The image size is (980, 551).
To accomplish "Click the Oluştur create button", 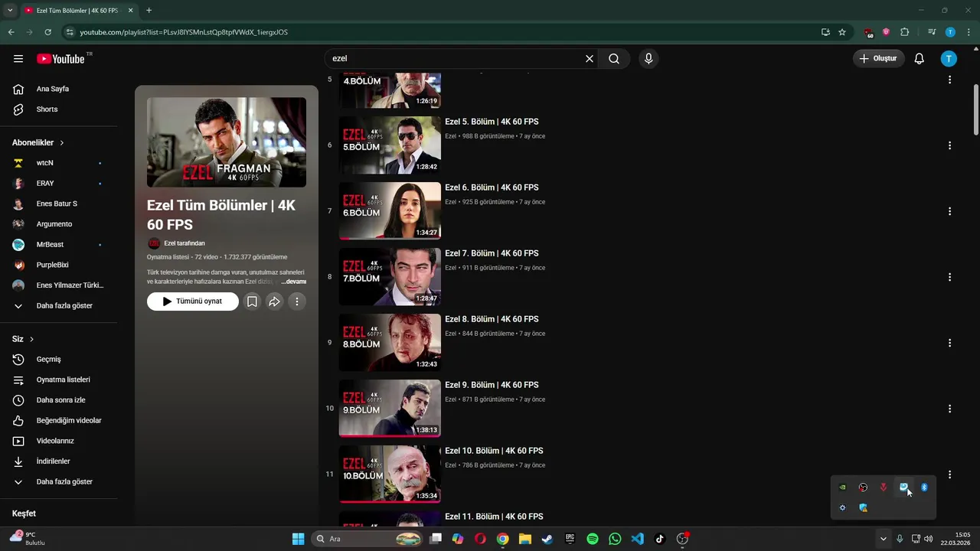I will pyautogui.click(x=879, y=59).
